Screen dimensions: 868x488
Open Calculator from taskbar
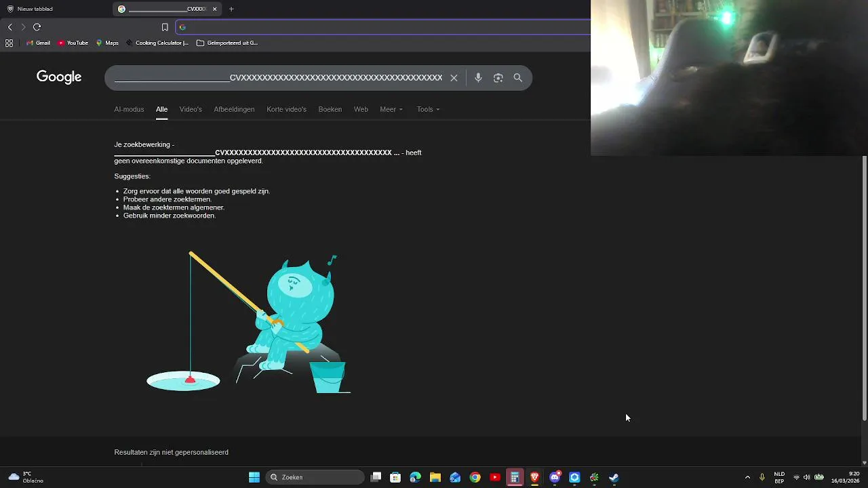(515, 477)
